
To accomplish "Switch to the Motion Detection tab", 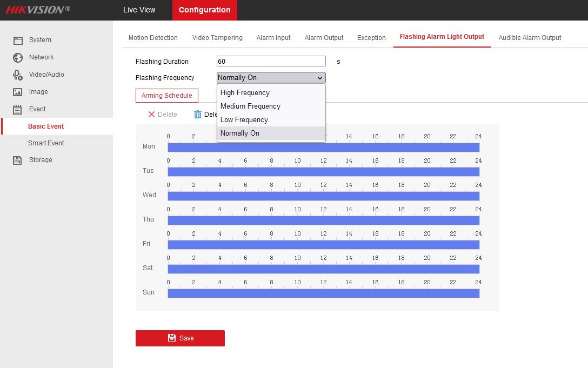I will point(153,38).
